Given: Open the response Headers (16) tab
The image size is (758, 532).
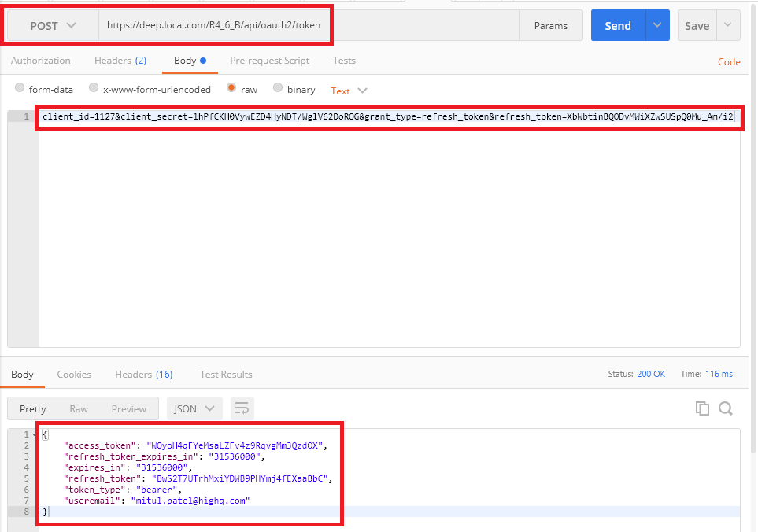Looking at the screenshot, I should coord(143,375).
